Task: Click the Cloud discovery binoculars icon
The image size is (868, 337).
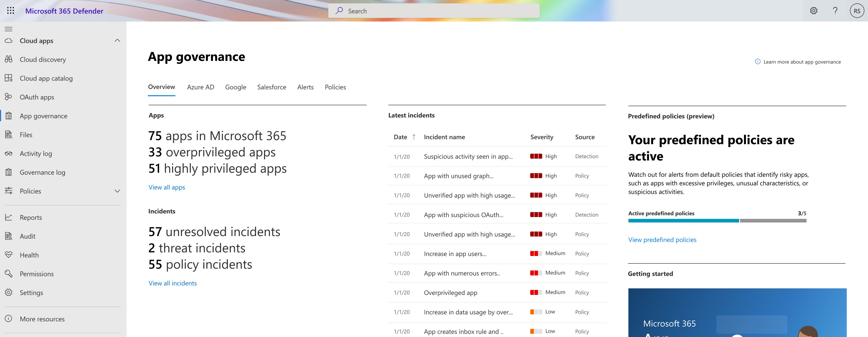Action: point(9,59)
